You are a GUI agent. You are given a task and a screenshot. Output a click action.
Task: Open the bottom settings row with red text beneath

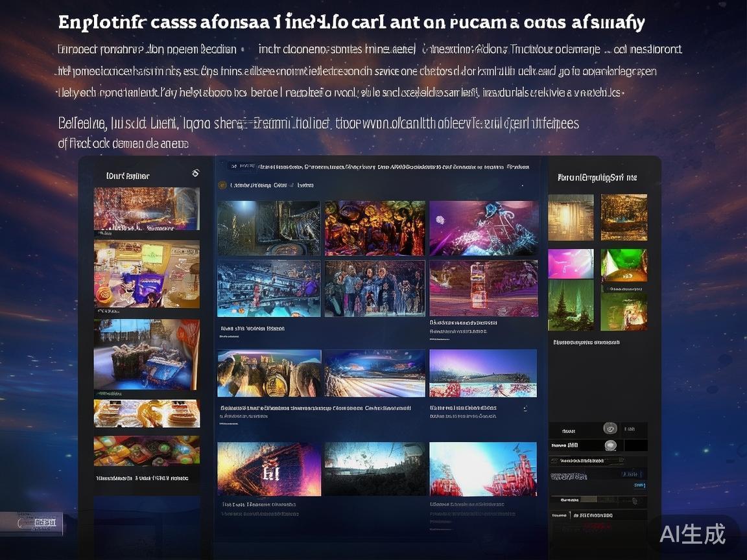pos(598,515)
